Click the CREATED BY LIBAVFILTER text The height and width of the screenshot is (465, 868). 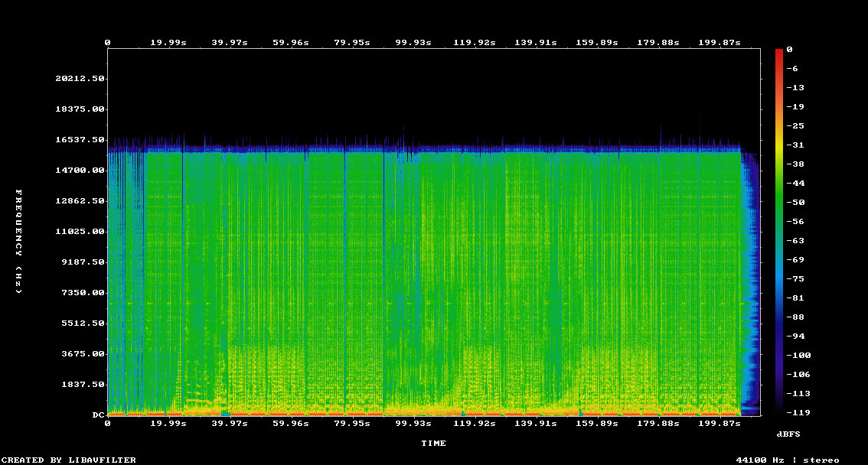[70, 460]
